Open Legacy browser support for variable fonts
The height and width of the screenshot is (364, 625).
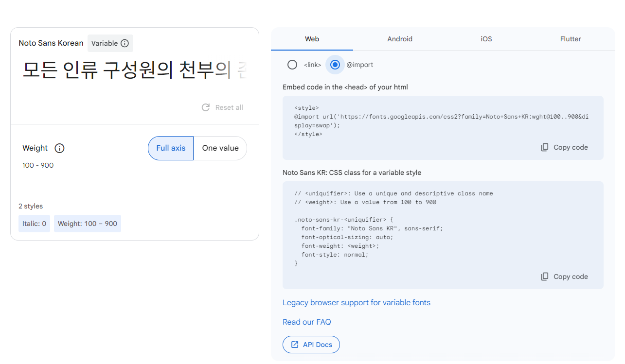(x=357, y=302)
